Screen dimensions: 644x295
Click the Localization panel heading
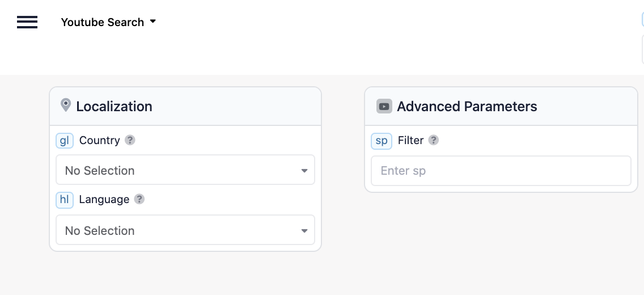pyautogui.click(x=114, y=107)
